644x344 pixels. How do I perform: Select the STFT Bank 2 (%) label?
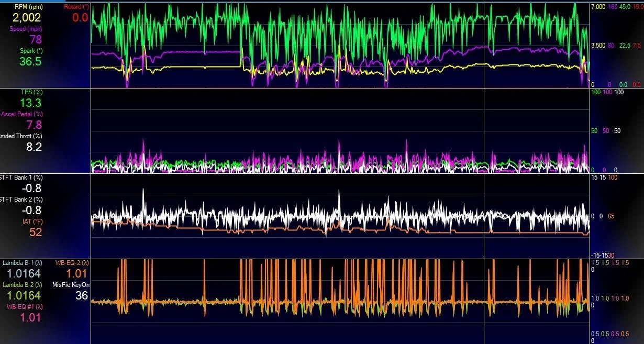pyautogui.click(x=21, y=199)
